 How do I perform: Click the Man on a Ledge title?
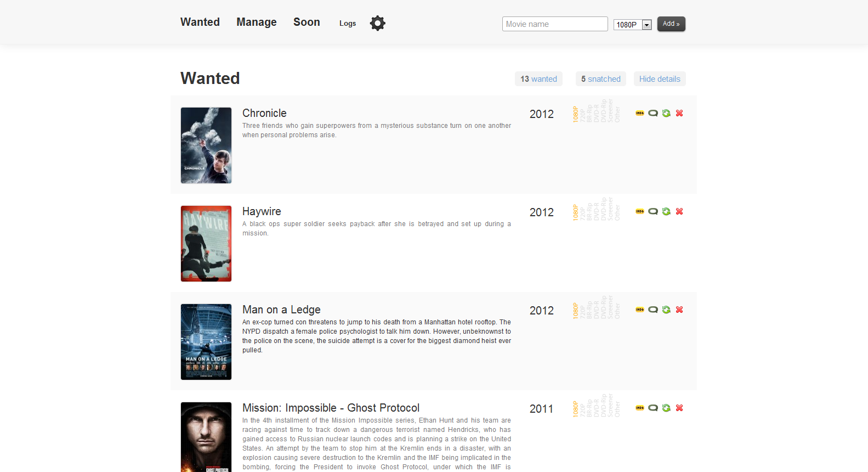(x=281, y=310)
